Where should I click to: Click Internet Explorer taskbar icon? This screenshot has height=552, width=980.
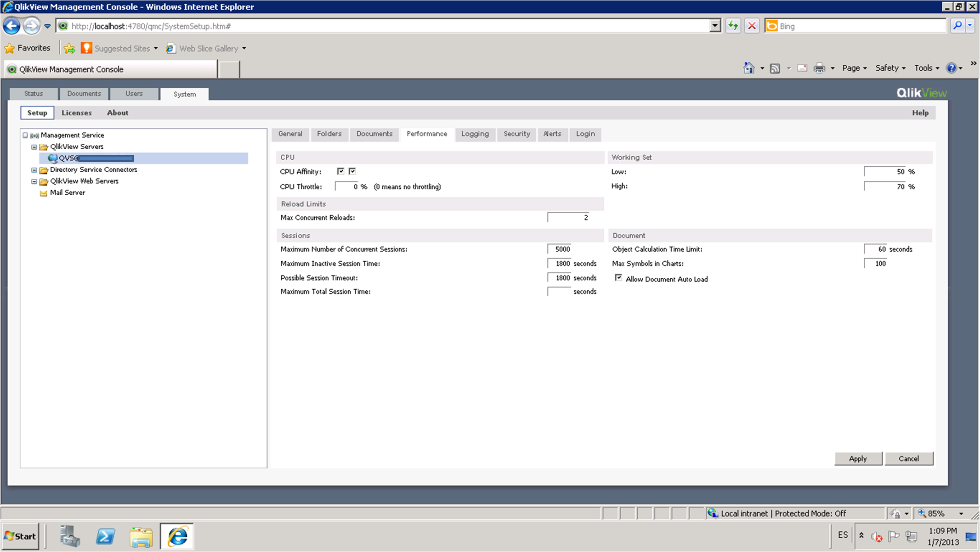pos(177,536)
